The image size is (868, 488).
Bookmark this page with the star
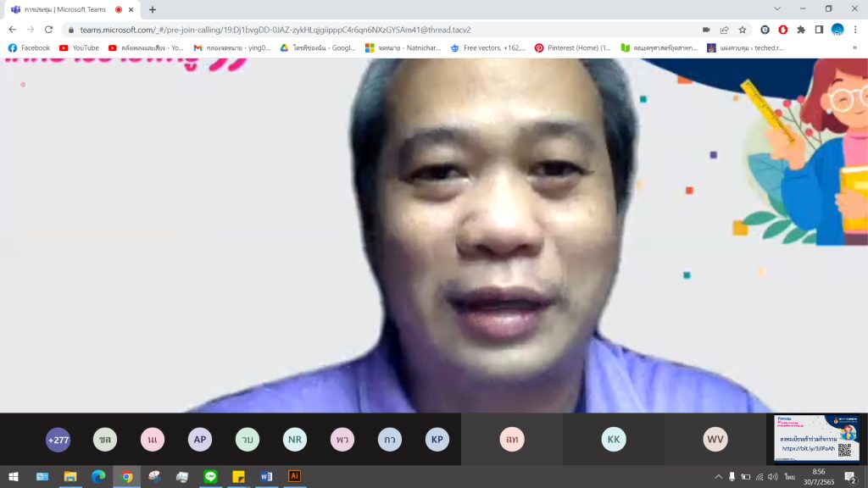[x=743, y=30]
